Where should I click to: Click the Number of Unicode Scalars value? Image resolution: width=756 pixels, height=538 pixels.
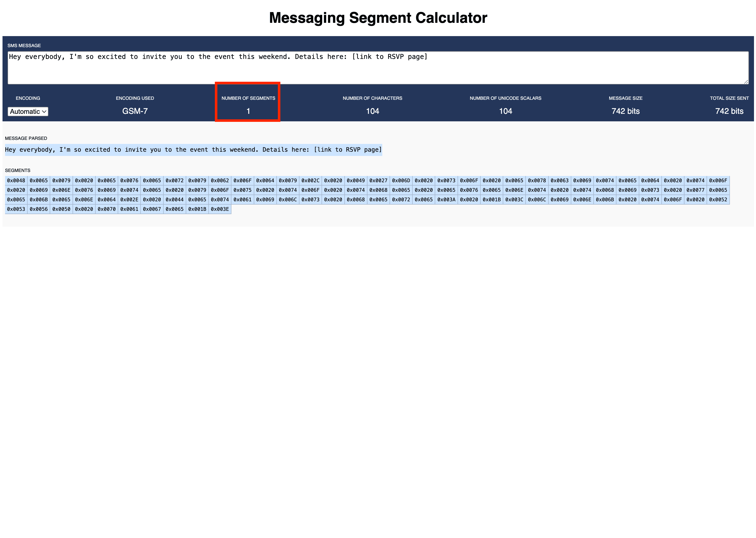click(505, 111)
